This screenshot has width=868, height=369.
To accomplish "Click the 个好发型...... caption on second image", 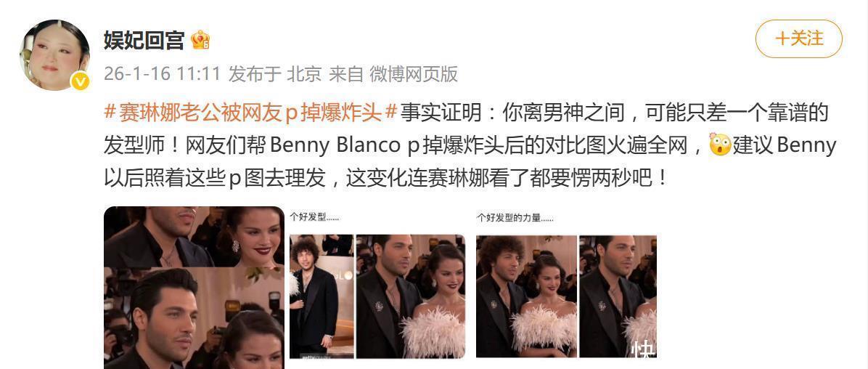I will tap(314, 217).
